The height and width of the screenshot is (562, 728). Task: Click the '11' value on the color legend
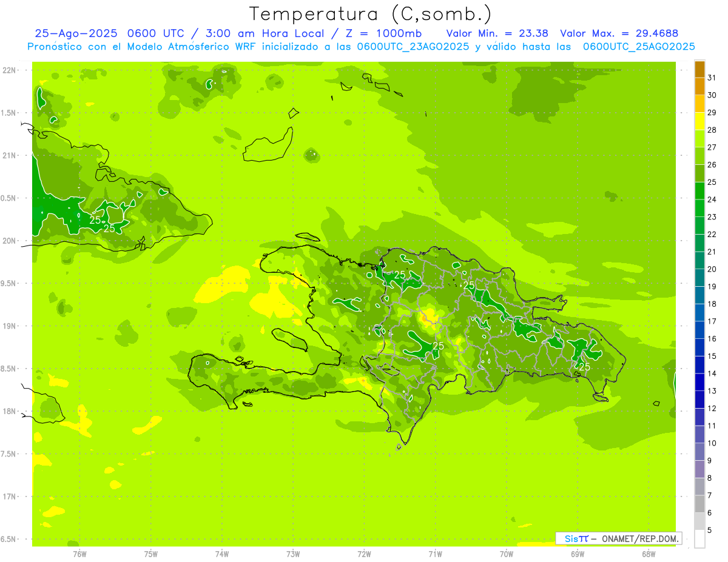tap(712, 426)
